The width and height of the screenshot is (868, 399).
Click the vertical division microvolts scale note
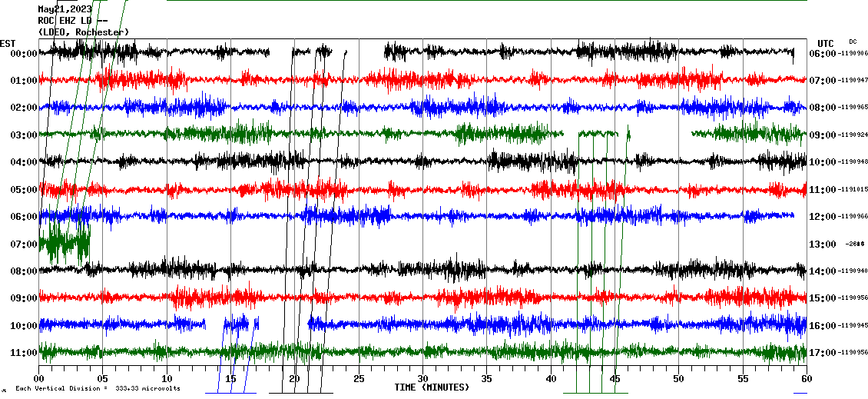tap(97, 389)
